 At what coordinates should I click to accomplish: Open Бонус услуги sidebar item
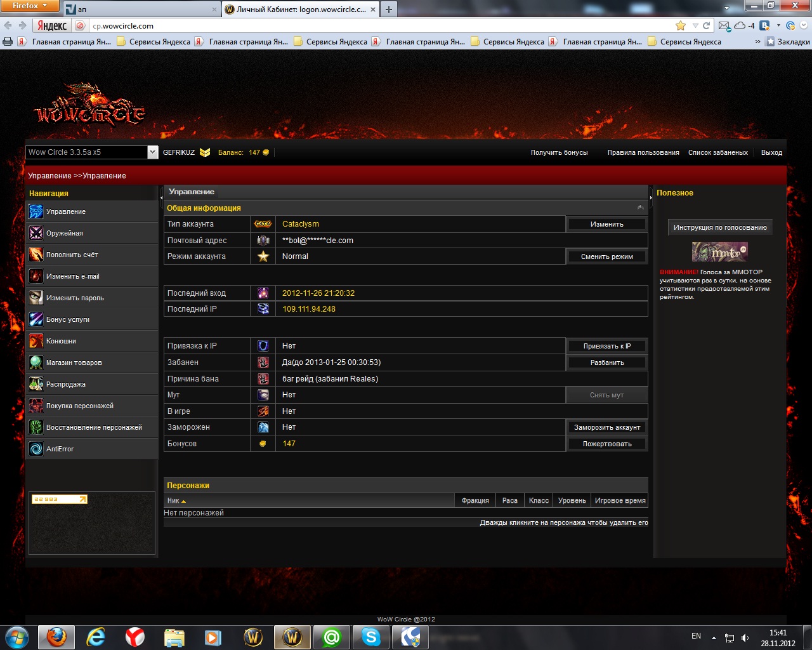tap(92, 319)
